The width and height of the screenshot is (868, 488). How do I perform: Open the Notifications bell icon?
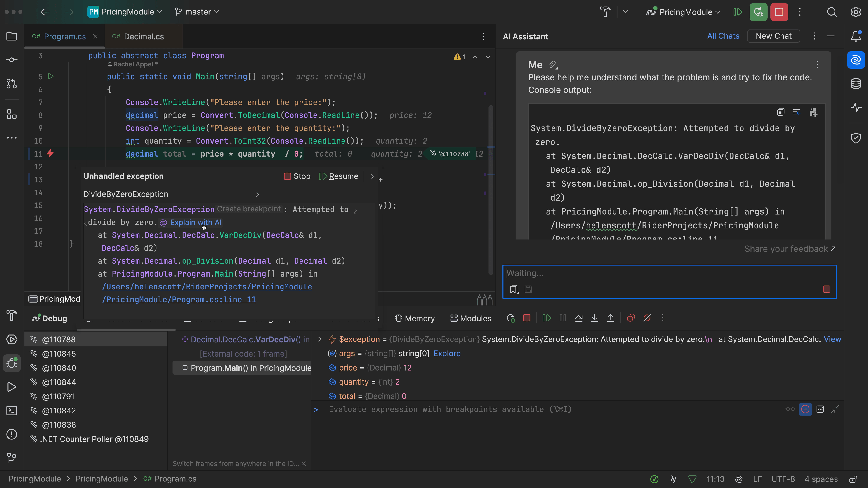tap(856, 36)
